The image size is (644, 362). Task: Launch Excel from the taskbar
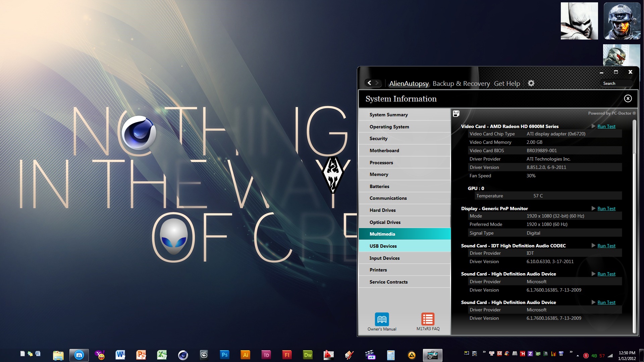[x=162, y=355]
